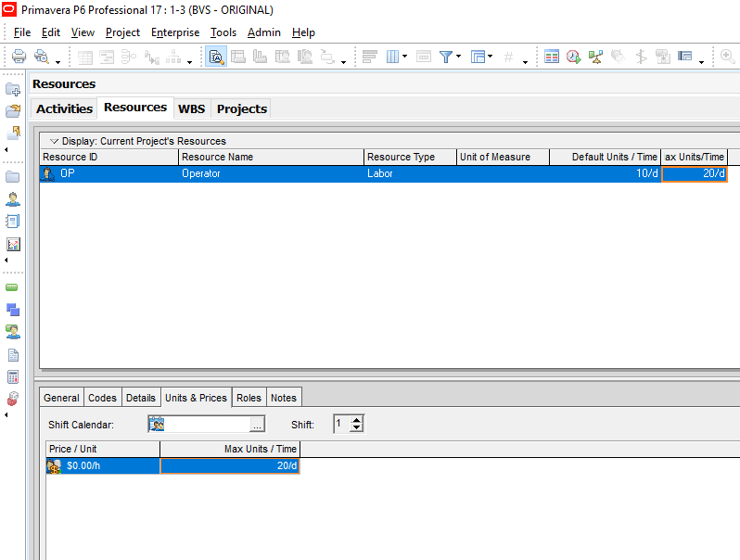Screen dimensions: 740x560
Task: Click the Layout toolbar icon
Action: click(x=478, y=57)
